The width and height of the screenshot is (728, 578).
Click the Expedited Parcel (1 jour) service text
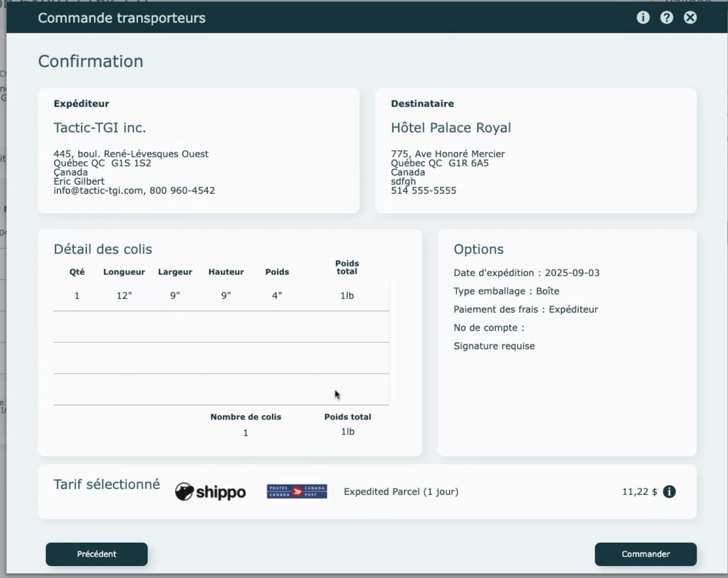point(401,491)
